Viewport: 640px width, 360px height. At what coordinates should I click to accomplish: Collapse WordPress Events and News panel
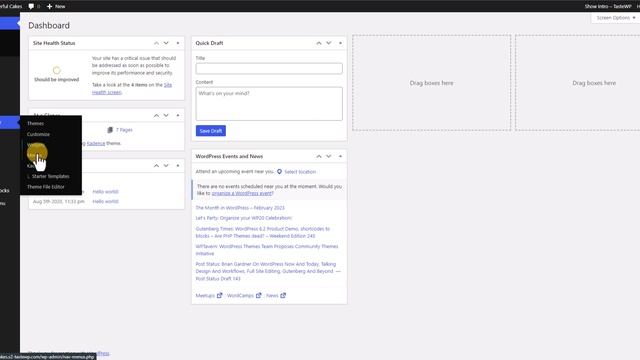pos(340,156)
